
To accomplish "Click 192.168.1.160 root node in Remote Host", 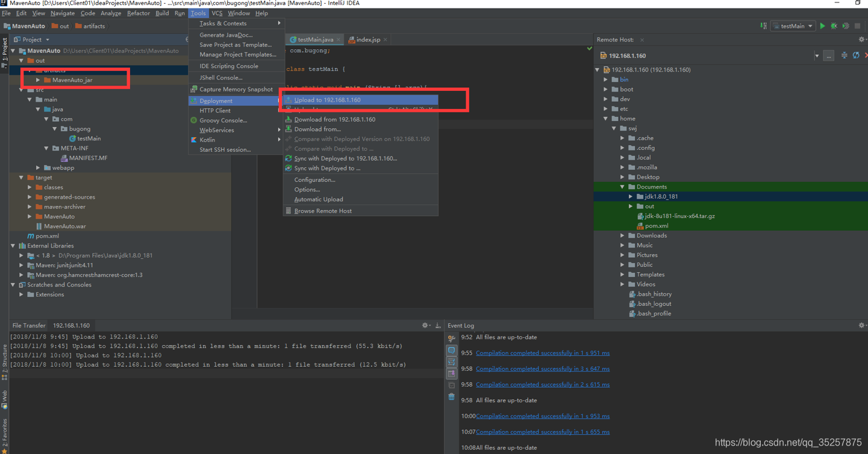I will point(646,70).
